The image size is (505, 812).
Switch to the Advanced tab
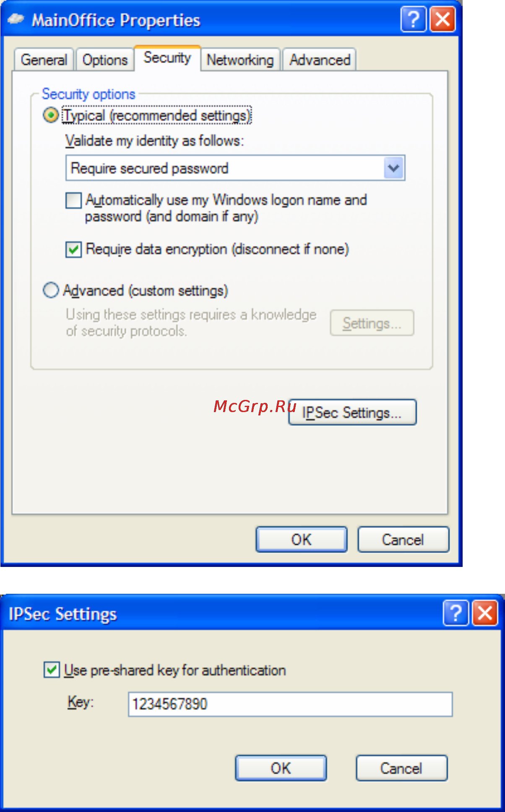click(x=320, y=60)
